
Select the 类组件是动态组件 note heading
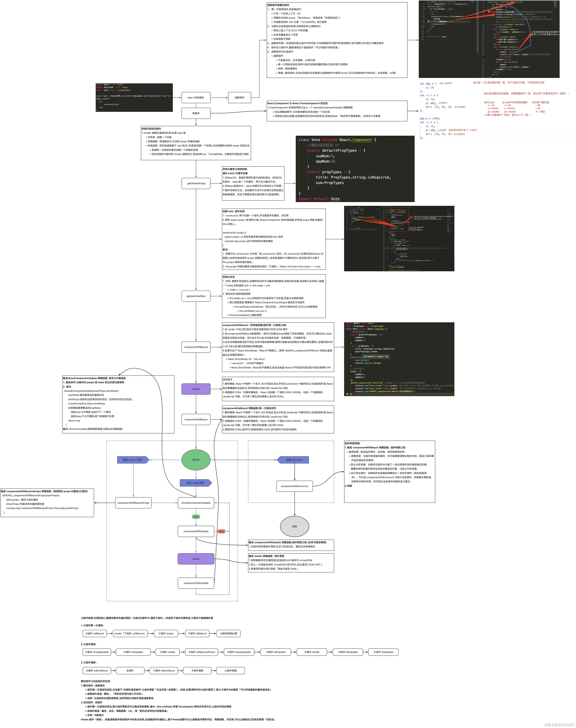coord(151,129)
